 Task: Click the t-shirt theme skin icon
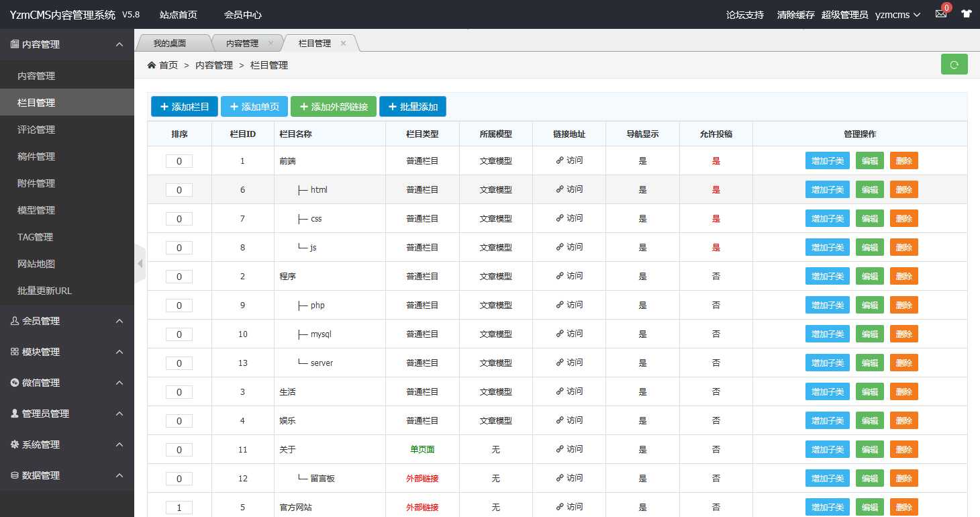click(x=966, y=14)
